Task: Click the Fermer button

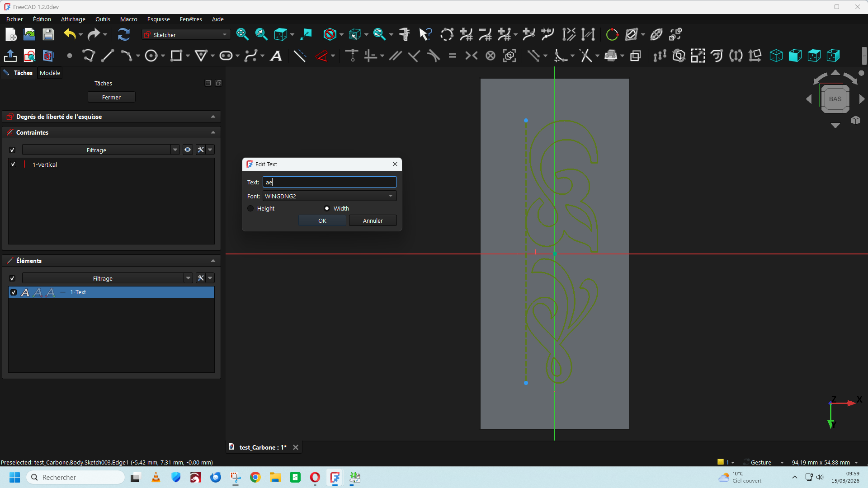Action: click(x=111, y=97)
